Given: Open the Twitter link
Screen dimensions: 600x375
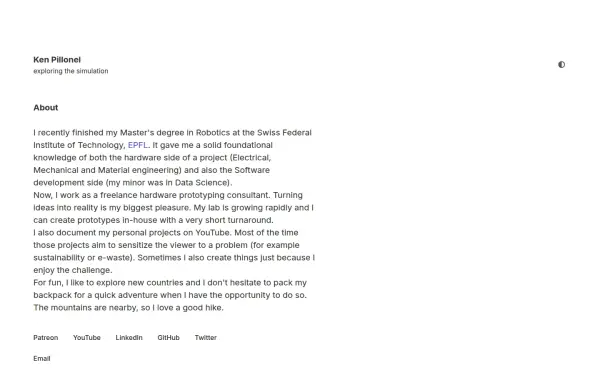Looking at the screenshot, I should tap(205, 338).
